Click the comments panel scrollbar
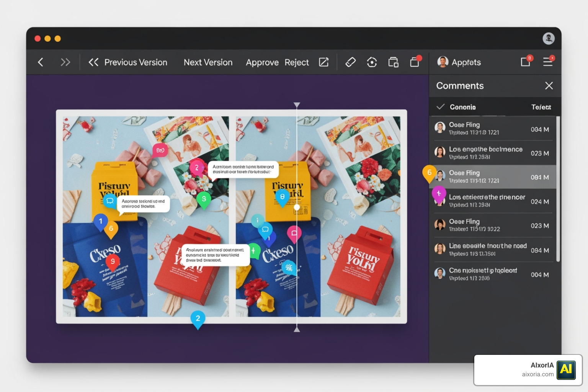The image size is (588, 392). click(x=558, y=189)
